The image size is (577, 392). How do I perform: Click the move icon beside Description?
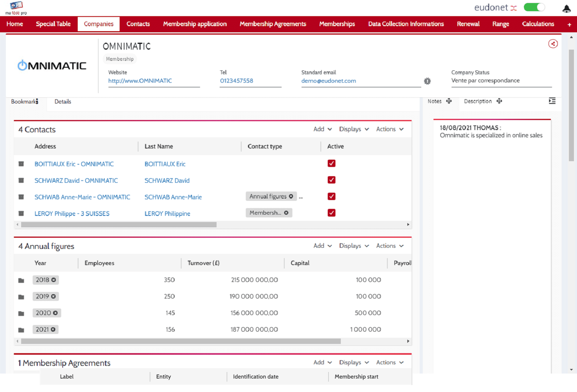(499, 101)
